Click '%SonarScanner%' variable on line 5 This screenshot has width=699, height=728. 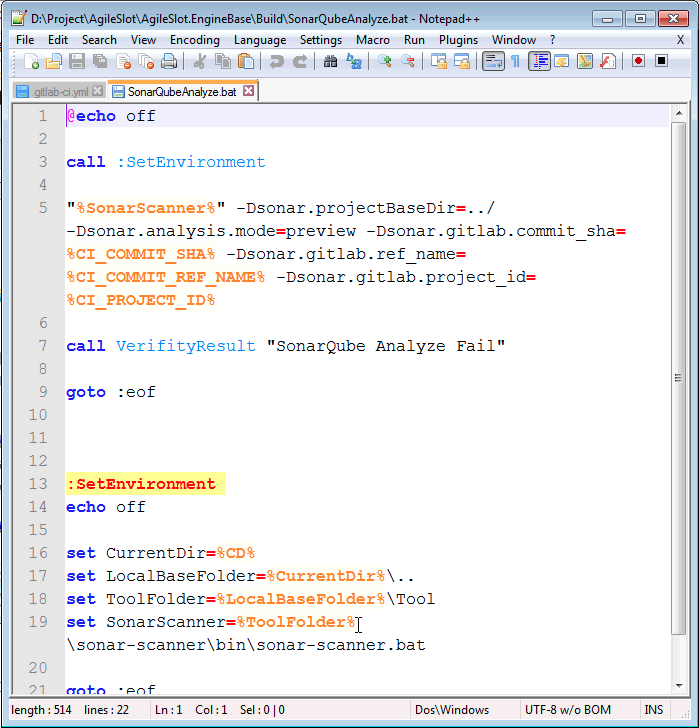coord(146,208)
